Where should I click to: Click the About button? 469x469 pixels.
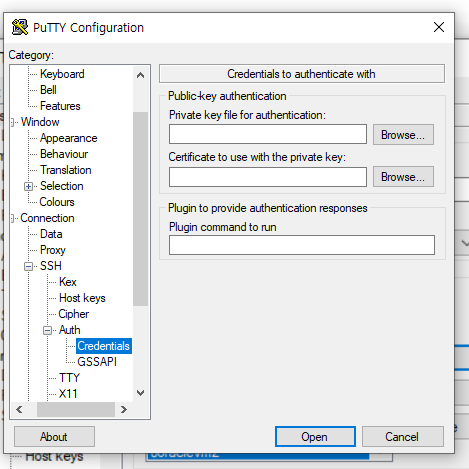(54, 437)
